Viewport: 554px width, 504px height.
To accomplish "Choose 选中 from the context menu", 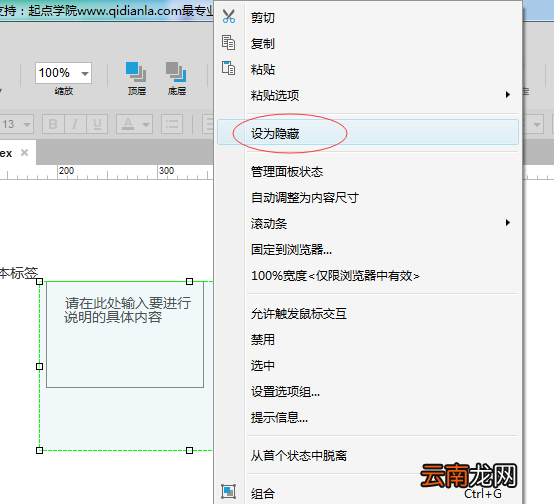I will (x=368, y=365).
